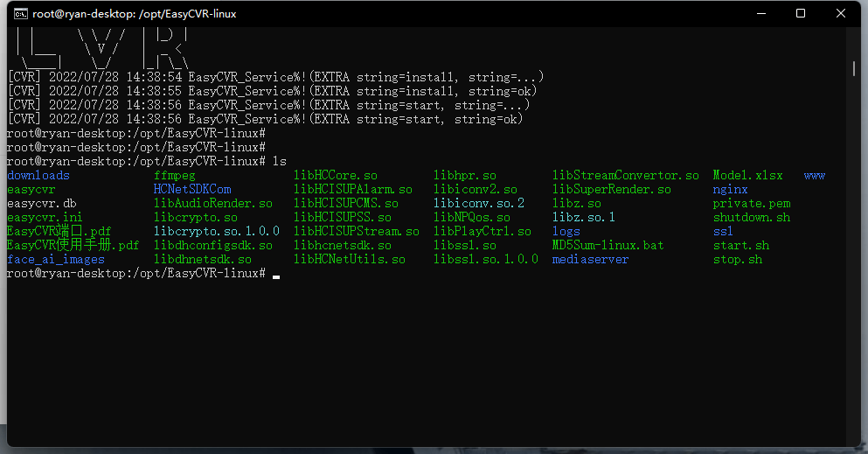Select the 'libcrypto.so' file name
Screen dimensions: 868x454
[x=196, y=218]
